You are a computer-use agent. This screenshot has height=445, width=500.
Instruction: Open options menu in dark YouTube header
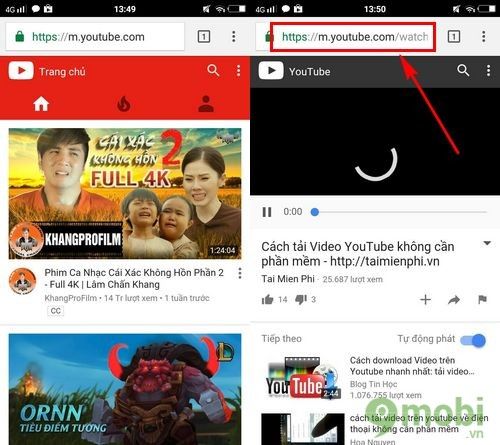pos(488,70)
